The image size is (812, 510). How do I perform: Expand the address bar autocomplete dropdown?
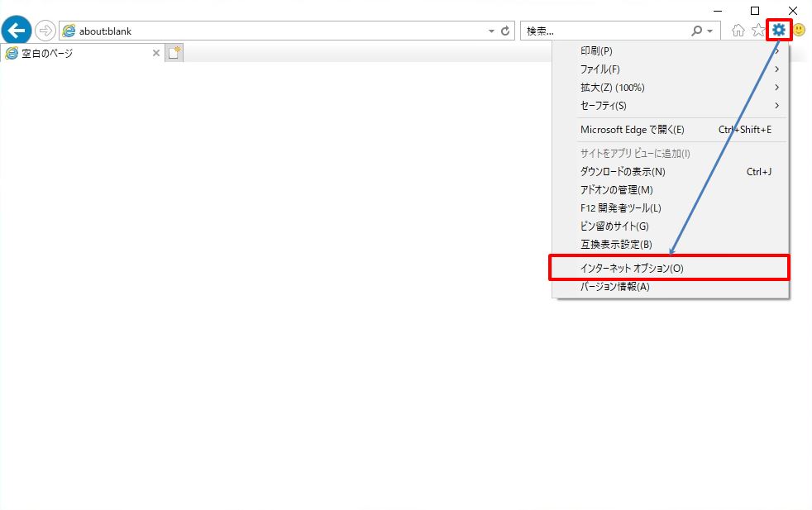[491, 31]
